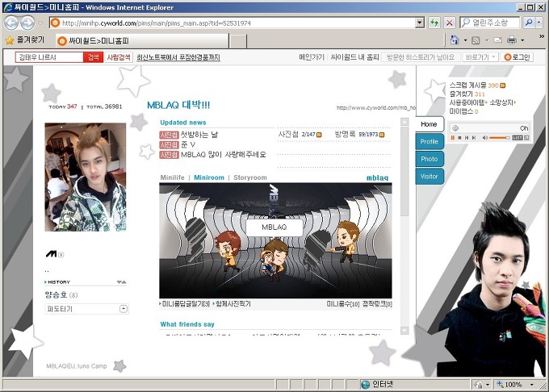549x392 pixels.
Task: Pause the music player
Action: coord(453,138)
